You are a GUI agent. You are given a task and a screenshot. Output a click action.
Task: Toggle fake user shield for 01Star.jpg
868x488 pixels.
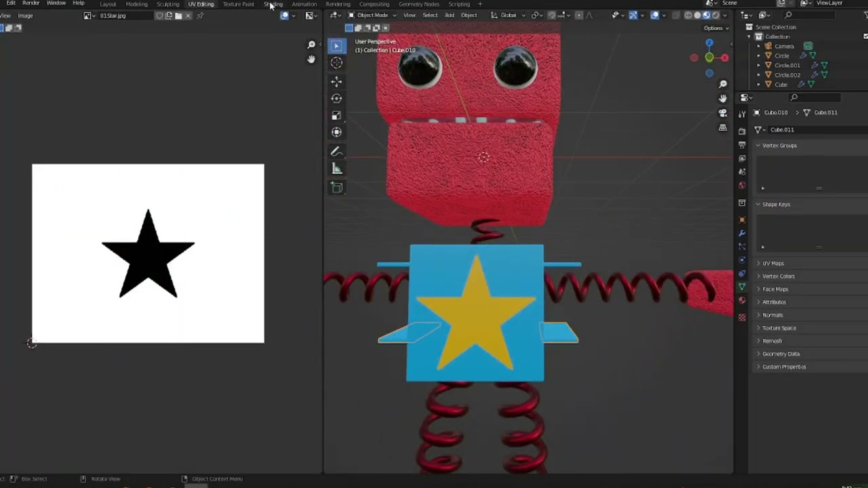pyautogui.click(x=159, y=16)
